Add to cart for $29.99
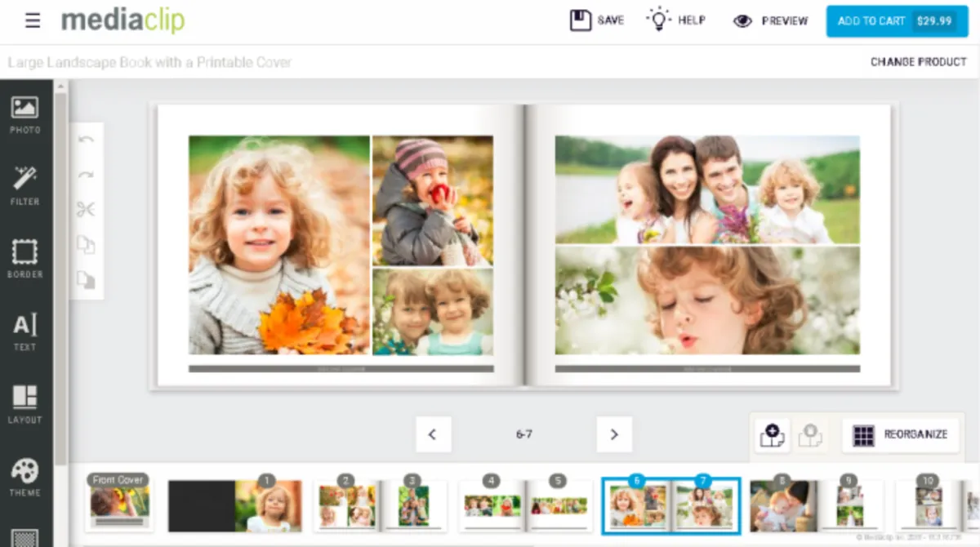This screenshot has width=980, height=547. coord(897,21)
